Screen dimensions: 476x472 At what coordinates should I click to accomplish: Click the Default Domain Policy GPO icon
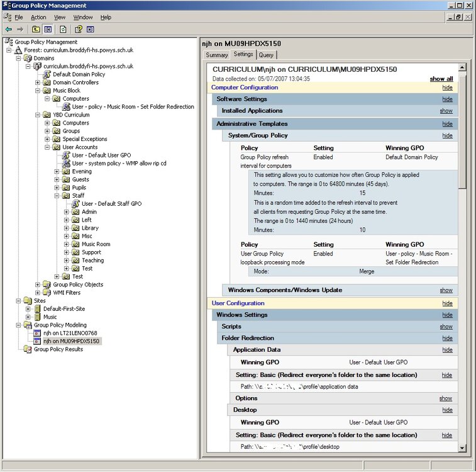(x=47, y=74)
